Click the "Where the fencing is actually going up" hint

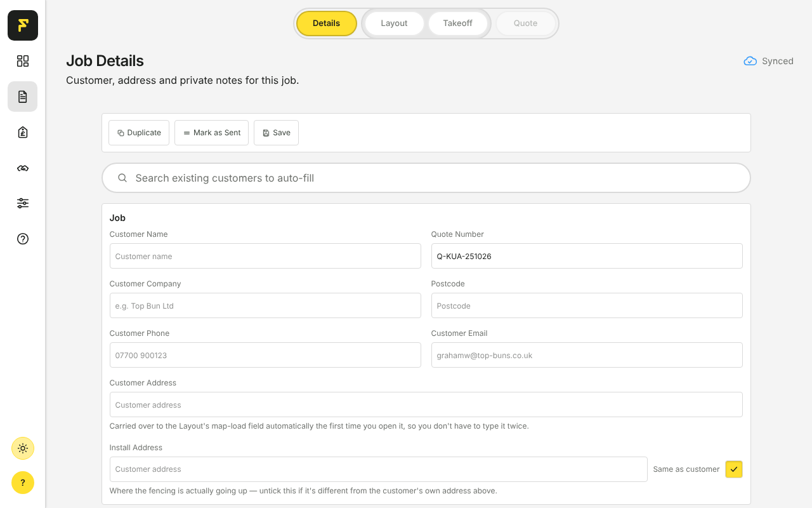303,491
